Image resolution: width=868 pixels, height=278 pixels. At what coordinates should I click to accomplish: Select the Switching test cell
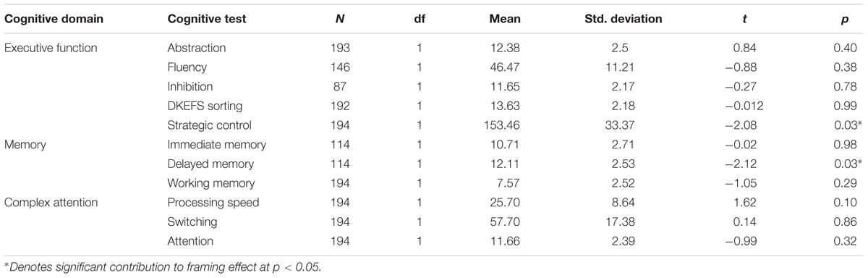192,220
